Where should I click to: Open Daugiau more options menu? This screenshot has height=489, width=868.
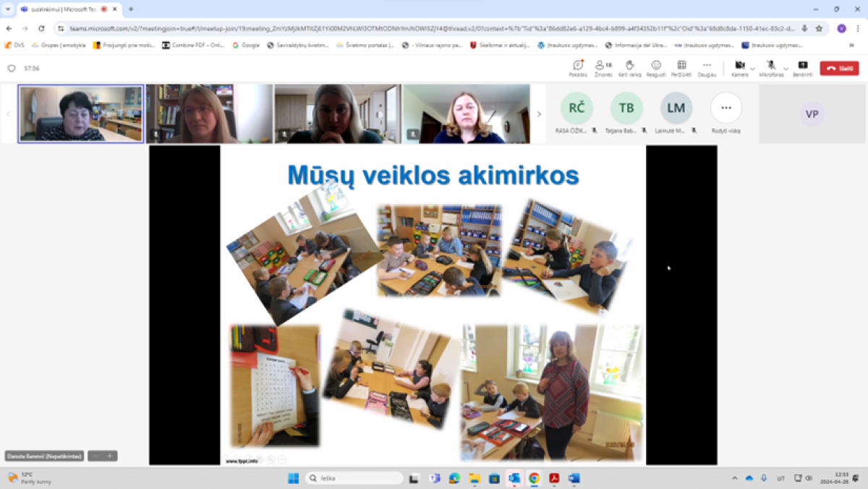tap(707, 68)
